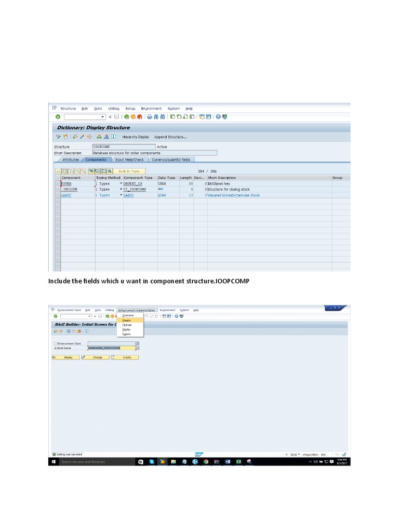Click the red Cancel icon in Dictionary toolbar

click(x=139, y=117)
